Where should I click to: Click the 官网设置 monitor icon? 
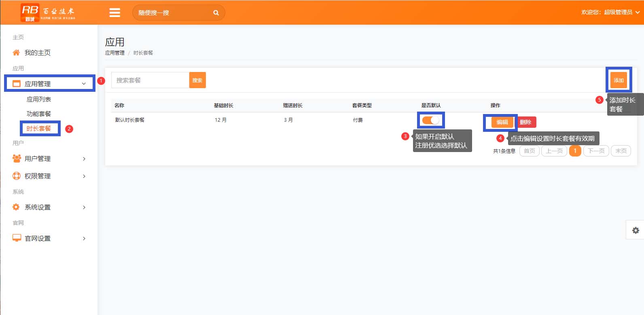point(17,238)
